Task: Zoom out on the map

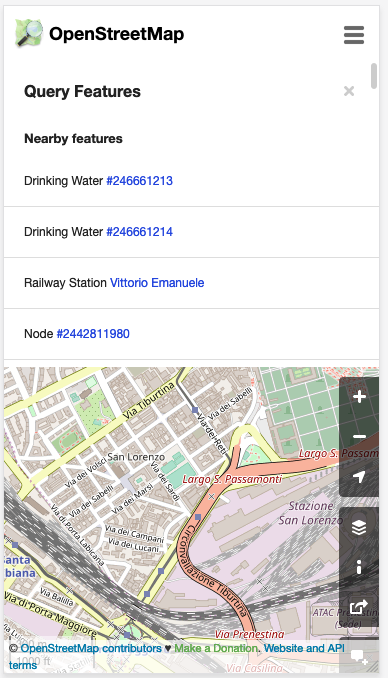Action: click(x=359, y=436)
